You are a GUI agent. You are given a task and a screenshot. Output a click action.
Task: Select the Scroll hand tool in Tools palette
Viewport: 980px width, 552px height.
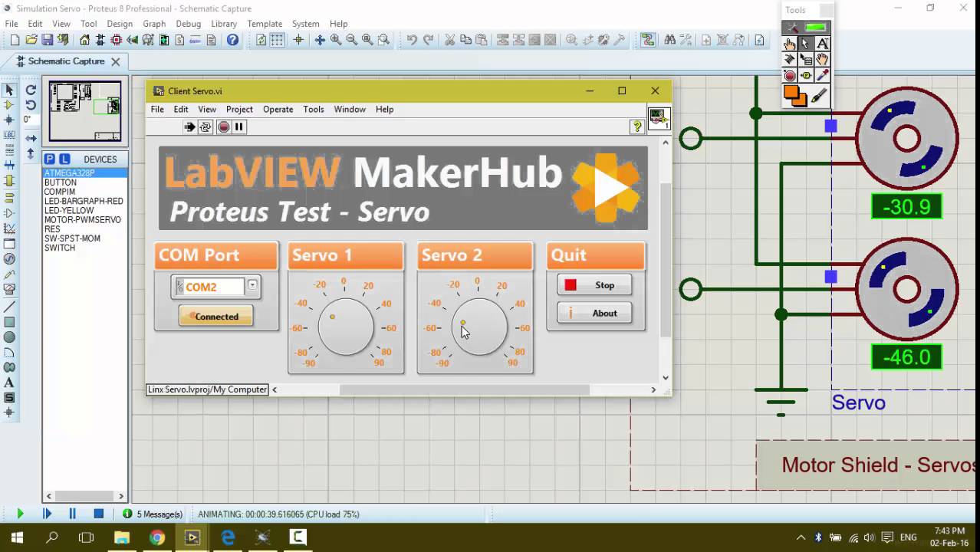[x=822, y=59]
